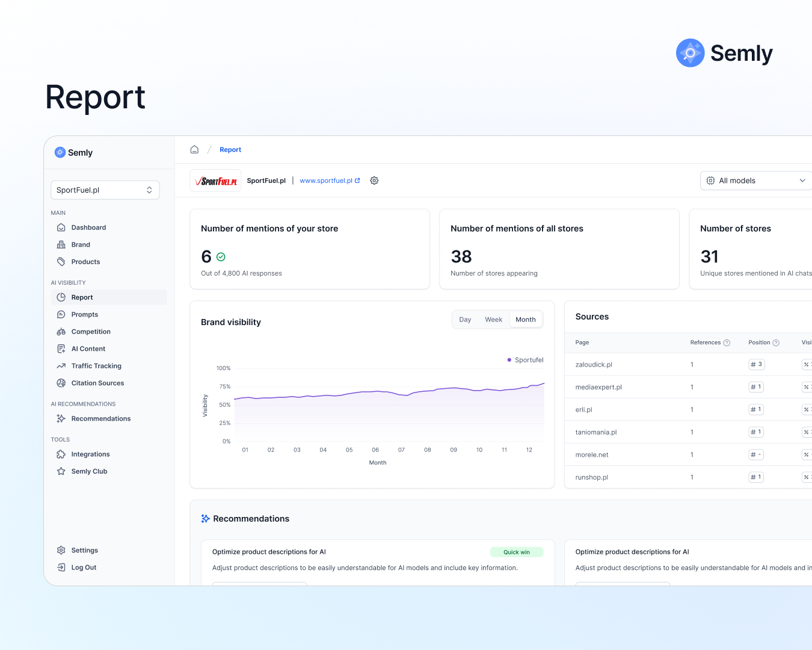Click the Integrations puzzle icon
Screen dimensions: 812x650
point(61,454)
